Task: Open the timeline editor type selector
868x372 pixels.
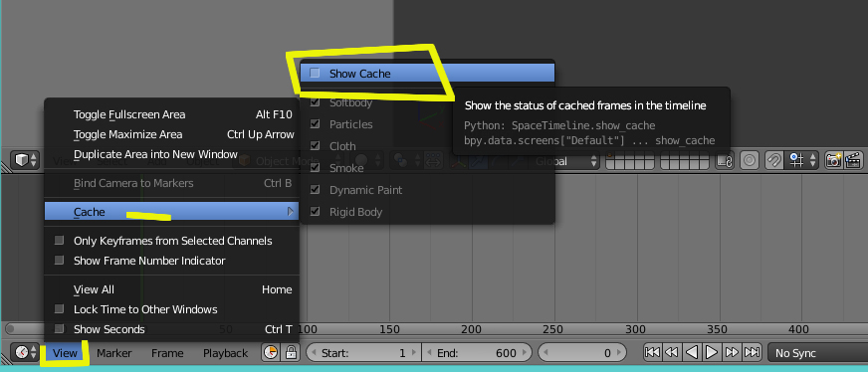Action: point(26,353)
